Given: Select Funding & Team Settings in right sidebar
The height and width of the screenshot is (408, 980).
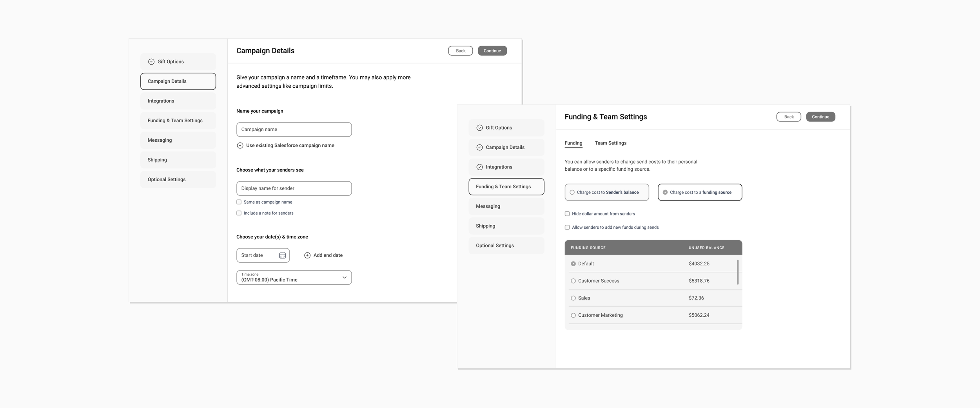Looking at the screenshot, I should pyautogui.click(x=506, y=187).
